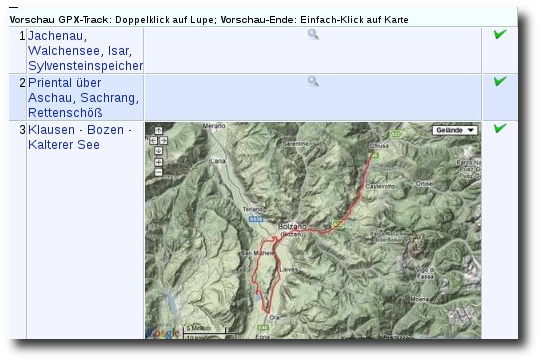Click row number 3 cell
The width and height of the screenshot is (541, 362).
[18, 230]
